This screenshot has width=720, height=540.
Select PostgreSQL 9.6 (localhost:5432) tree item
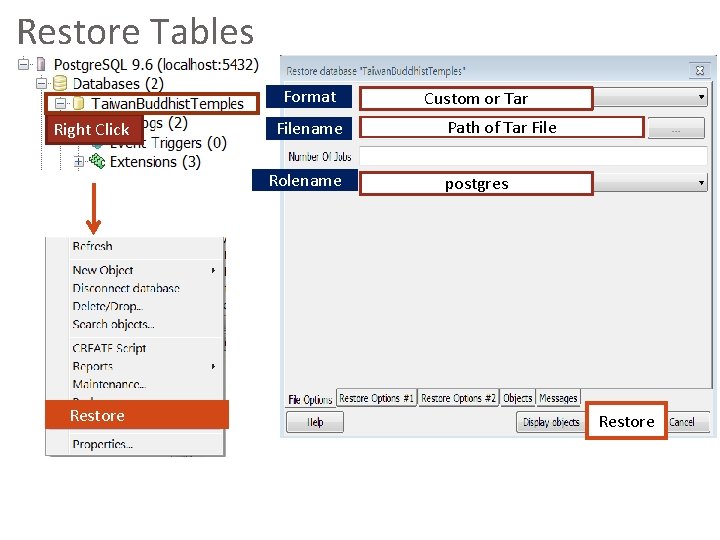(x=156, y=65)
